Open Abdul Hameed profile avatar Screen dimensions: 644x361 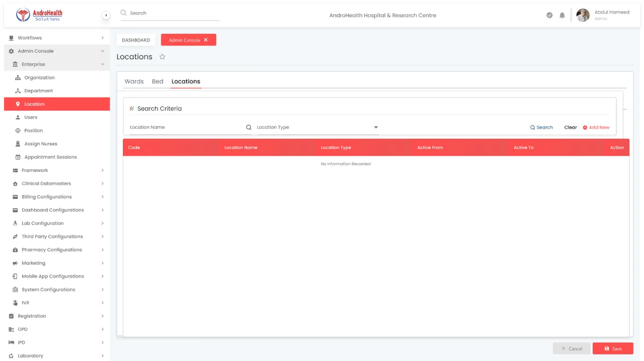[583, 15]
